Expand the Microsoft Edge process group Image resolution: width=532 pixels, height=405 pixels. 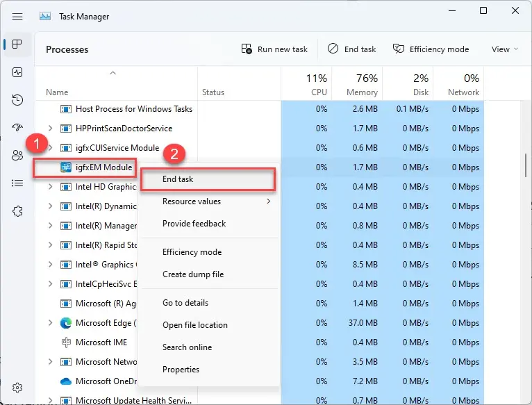50,323
